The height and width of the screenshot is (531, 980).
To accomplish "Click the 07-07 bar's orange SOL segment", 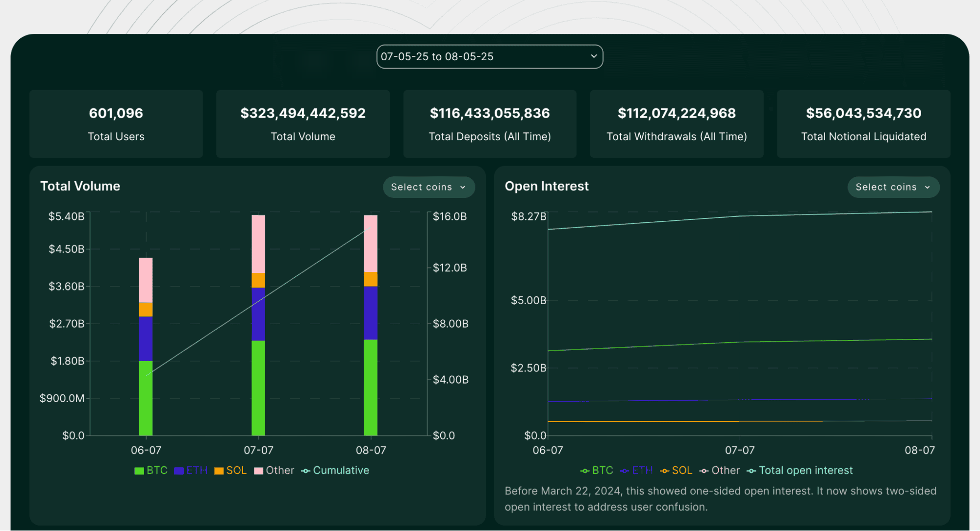I will pyautogui.click(x=258, y=280).
